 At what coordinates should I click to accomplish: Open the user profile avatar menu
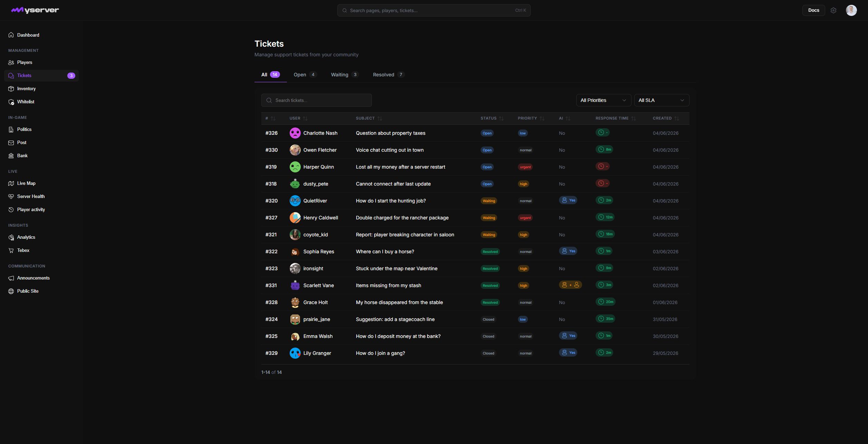(851, 10)
